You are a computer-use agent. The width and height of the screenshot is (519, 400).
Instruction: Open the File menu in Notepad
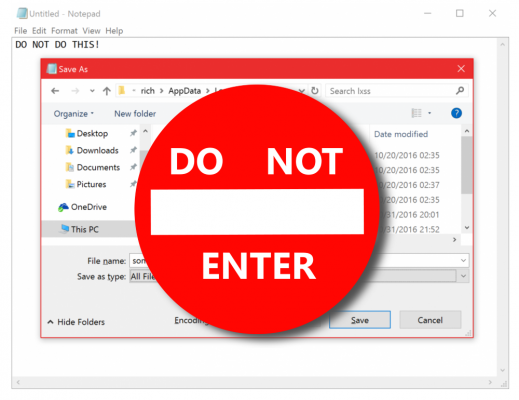point(20,31)
